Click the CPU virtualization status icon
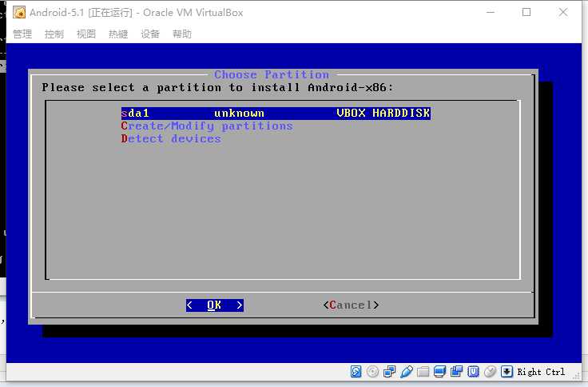 coord(473,372)
